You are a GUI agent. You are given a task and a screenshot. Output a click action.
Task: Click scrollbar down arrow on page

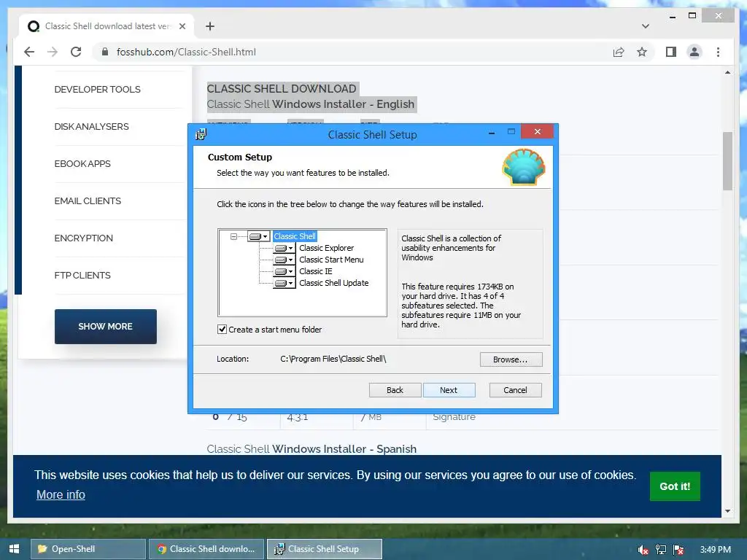click(x=727, y=511)
